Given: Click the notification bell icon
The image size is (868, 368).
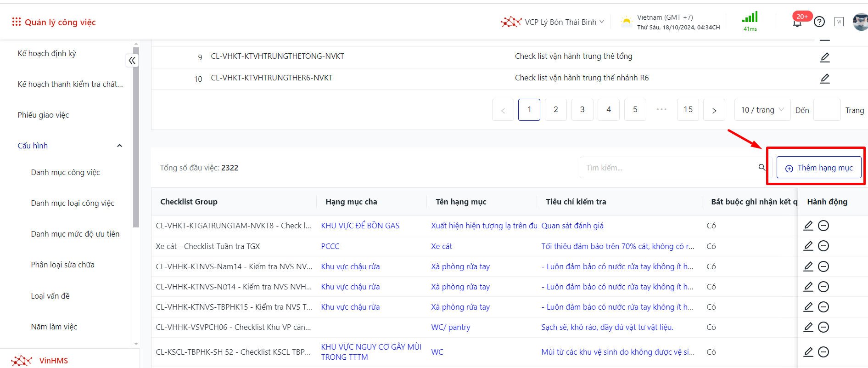Looking at the screenshot, I should point(797,23).
